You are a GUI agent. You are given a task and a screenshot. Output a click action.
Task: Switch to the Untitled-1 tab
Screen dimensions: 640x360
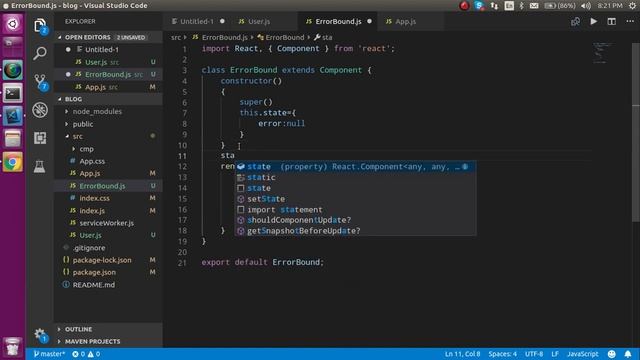(198, 21)
